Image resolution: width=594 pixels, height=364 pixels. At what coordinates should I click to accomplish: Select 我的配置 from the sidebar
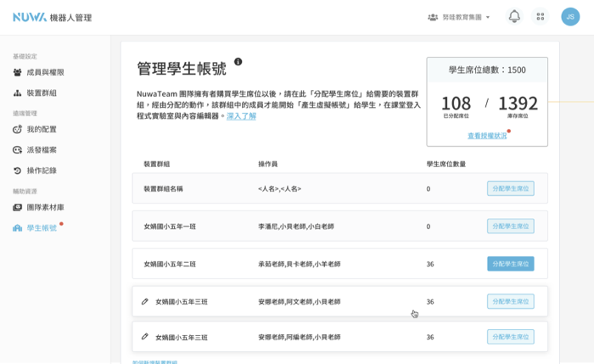41,129
